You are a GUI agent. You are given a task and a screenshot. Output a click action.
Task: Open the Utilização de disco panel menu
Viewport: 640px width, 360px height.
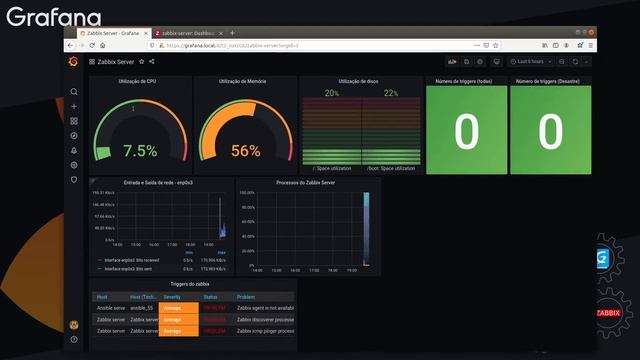pyautogui.click(x=358, y=81)
